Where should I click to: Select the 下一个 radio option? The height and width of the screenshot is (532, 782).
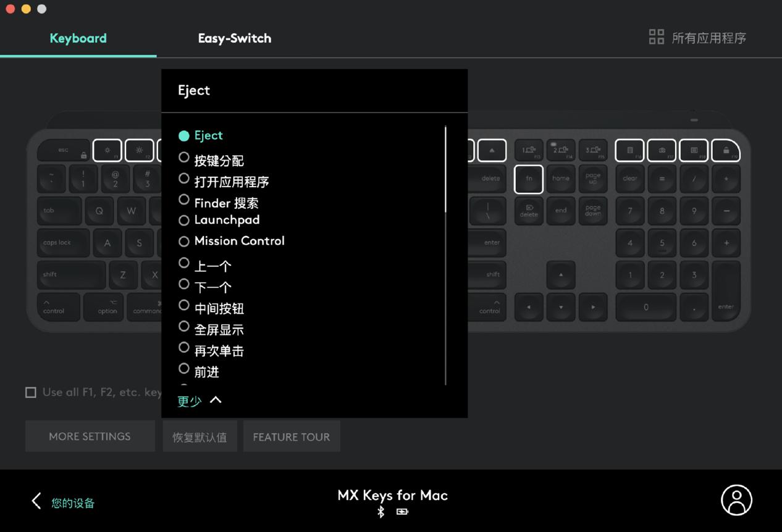point(183,284)
